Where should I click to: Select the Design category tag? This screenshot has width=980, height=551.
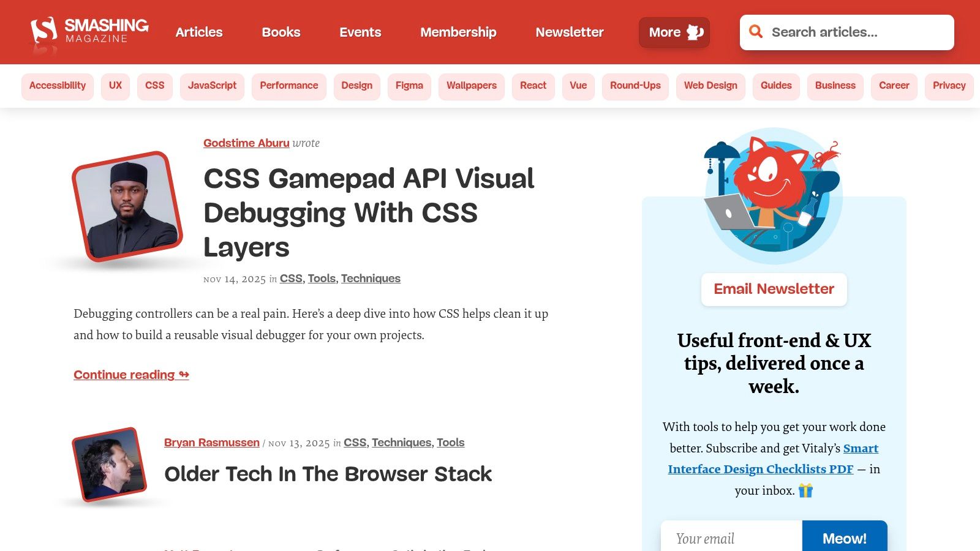point(357,86)
